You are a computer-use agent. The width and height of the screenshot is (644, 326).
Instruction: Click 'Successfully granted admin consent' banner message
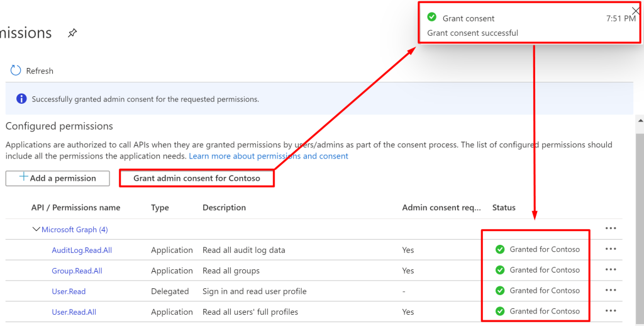(x=145, y=99)
